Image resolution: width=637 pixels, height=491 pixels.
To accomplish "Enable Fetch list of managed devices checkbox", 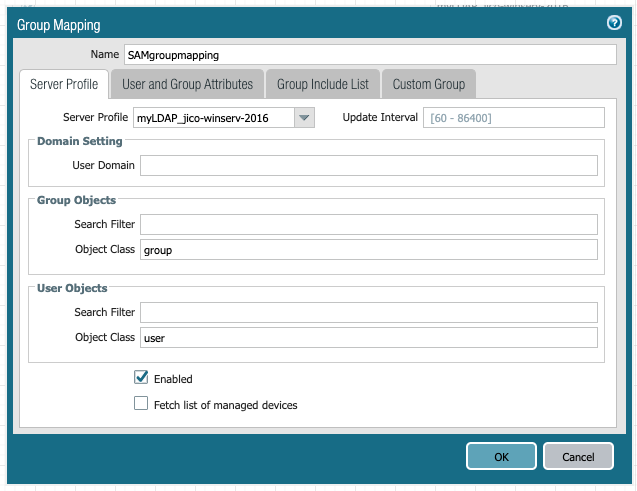I will click(141, 404).
